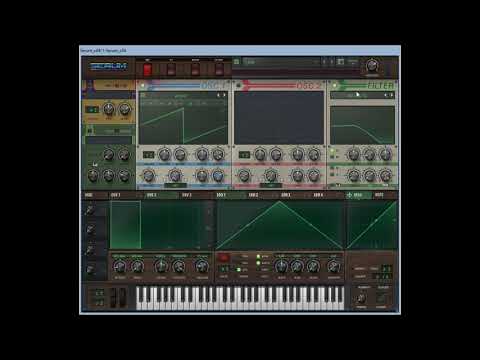Image resolution: width=480 pixels, height=360 pixels.
Task: Click the first macro knob
Action: 90,210
